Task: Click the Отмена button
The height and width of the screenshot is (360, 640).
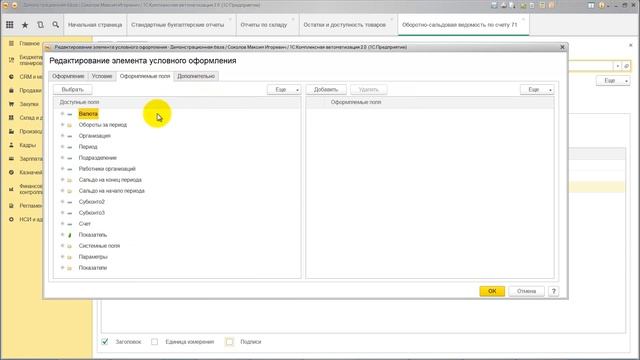Action: [x=526, y=291]
